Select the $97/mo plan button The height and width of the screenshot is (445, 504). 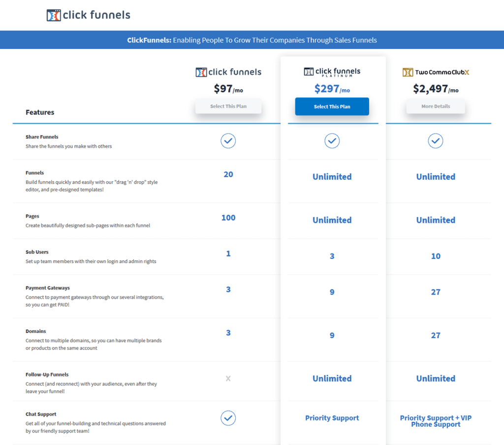pos(228,106)
